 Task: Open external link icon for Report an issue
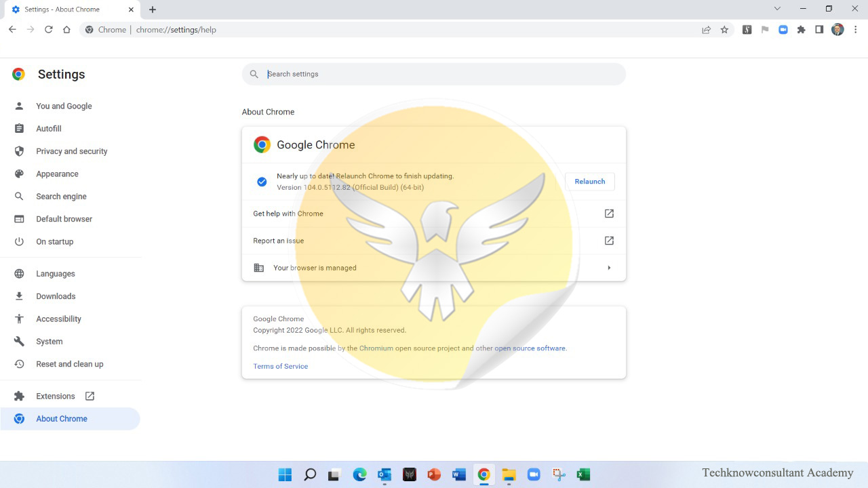click(x=609, y=241)
